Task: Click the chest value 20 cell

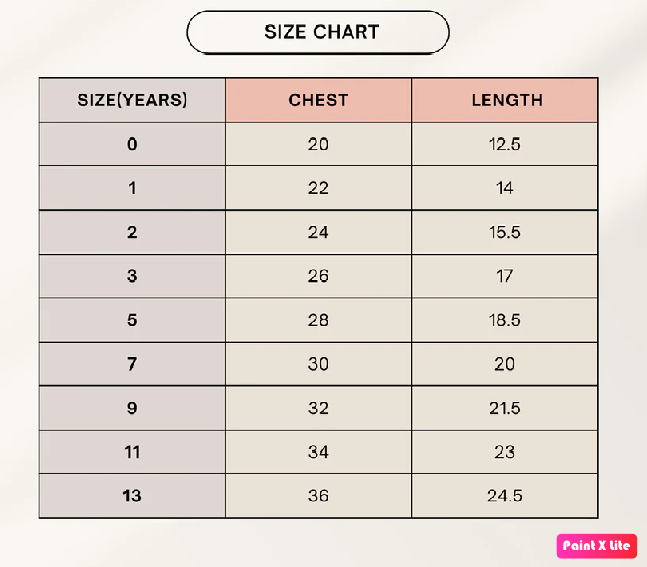Action: 318,144
